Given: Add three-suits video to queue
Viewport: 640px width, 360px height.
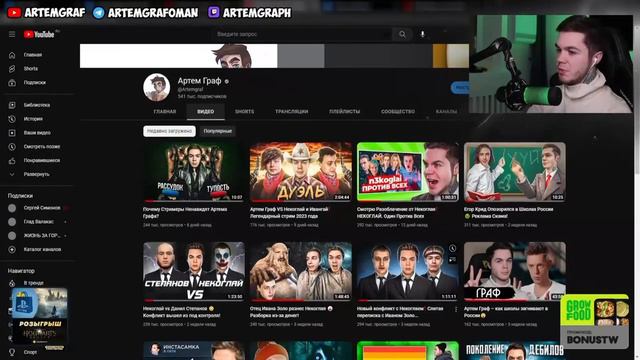Looking at the screenshot, I should pyautogui.click(x=453, y=260).
